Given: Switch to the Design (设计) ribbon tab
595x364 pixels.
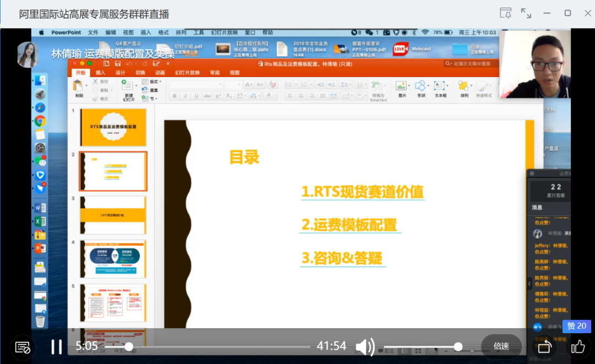Looking at the screenshot, I should click(x=120, y=73).
